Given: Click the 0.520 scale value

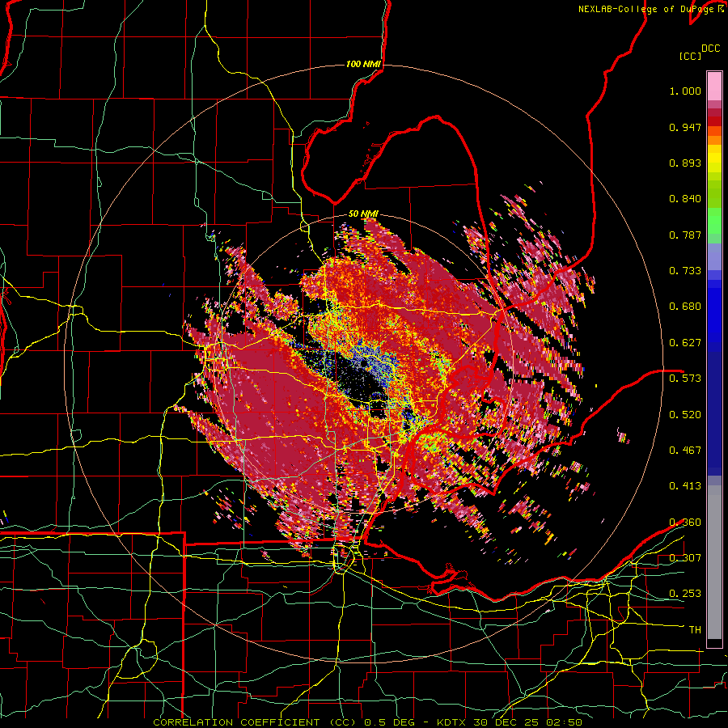Looking at the screenshot, I should (x=685, y=414).
